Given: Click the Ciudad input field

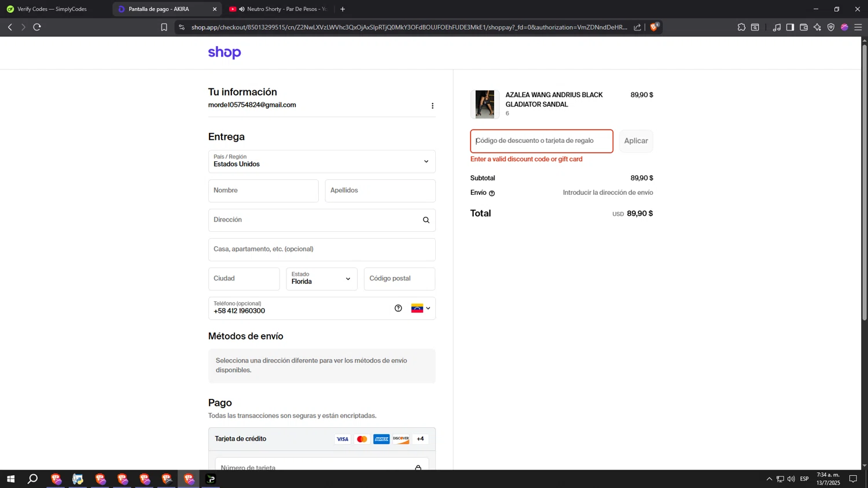Looking at the screenshot, I should tap(244, 279).
